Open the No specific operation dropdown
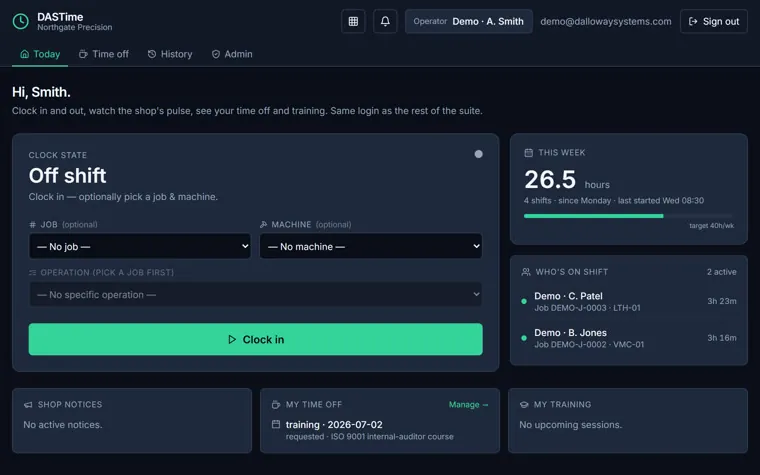Screen dimensions: 760x475 [255, 294]
